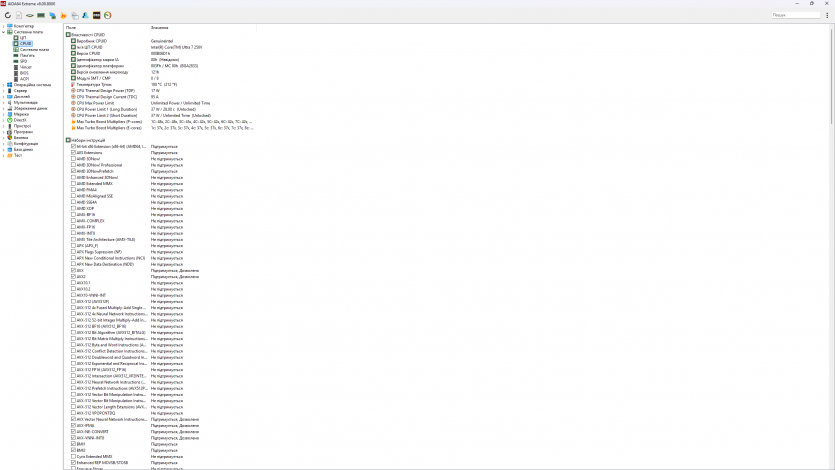This screenshot has width=835, height=470.
Task: Click the user icon in toolbar
Action: pyautogui.click(x=85, y=15)
